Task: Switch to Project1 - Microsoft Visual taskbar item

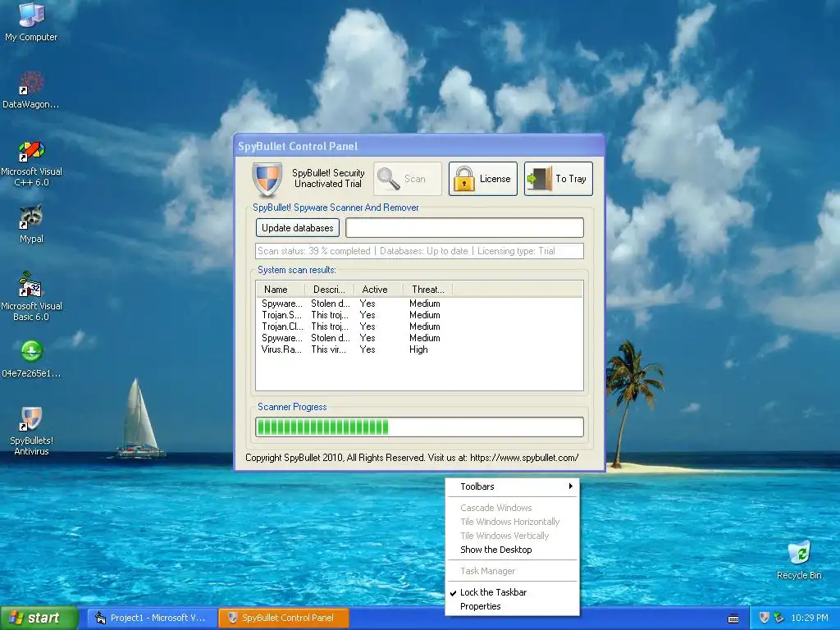Action: (x=152, y=618)
